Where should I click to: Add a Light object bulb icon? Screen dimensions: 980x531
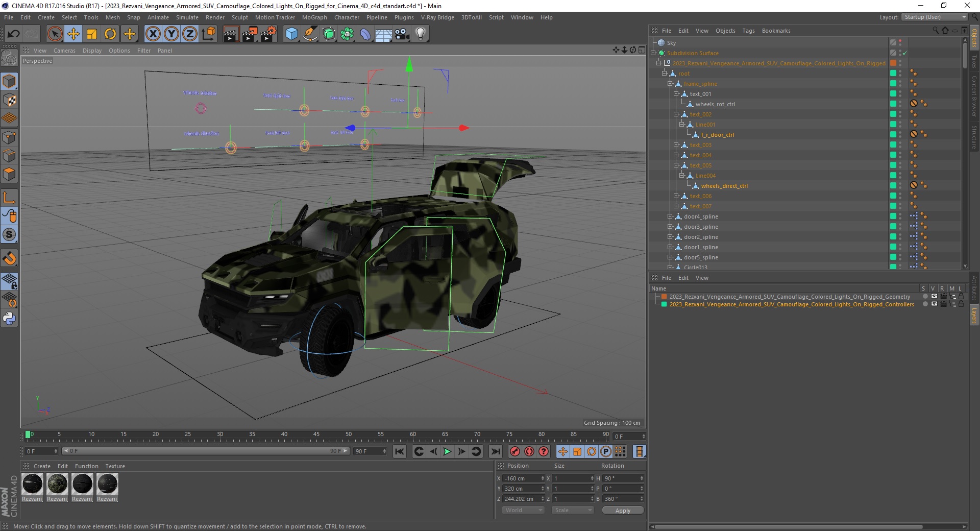421,34
